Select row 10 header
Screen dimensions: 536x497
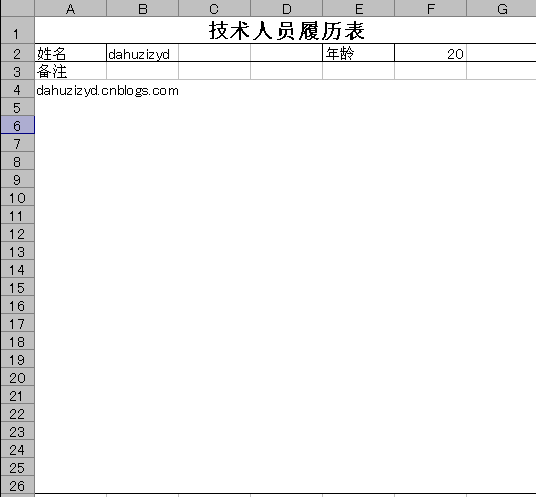17,197
